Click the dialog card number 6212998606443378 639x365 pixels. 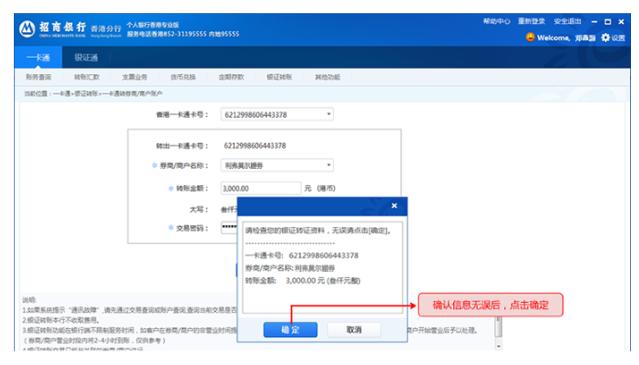(324, 255)
